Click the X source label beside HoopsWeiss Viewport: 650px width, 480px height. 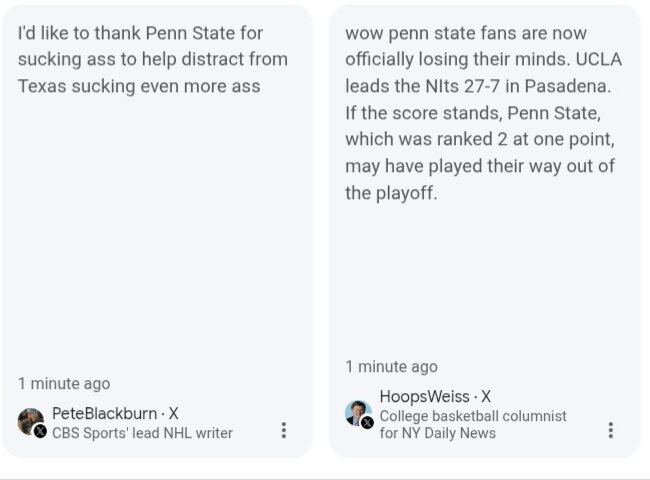[x=486, y=397]
